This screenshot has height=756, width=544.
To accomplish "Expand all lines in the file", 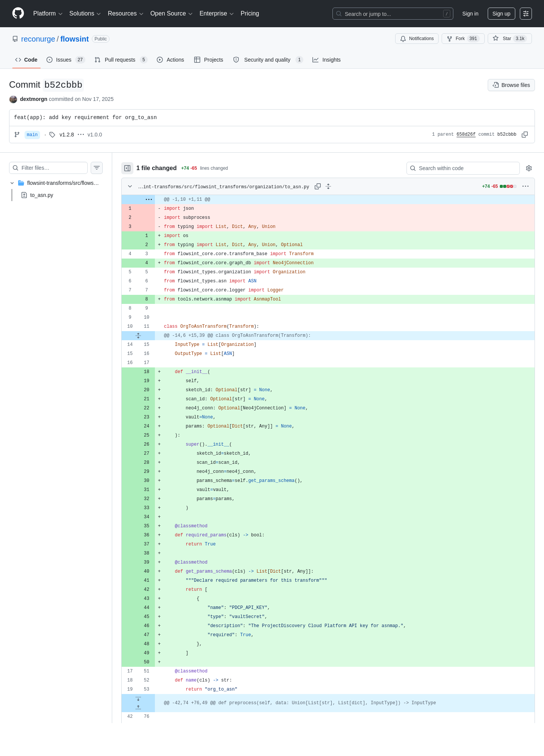I will click(328, 186).
